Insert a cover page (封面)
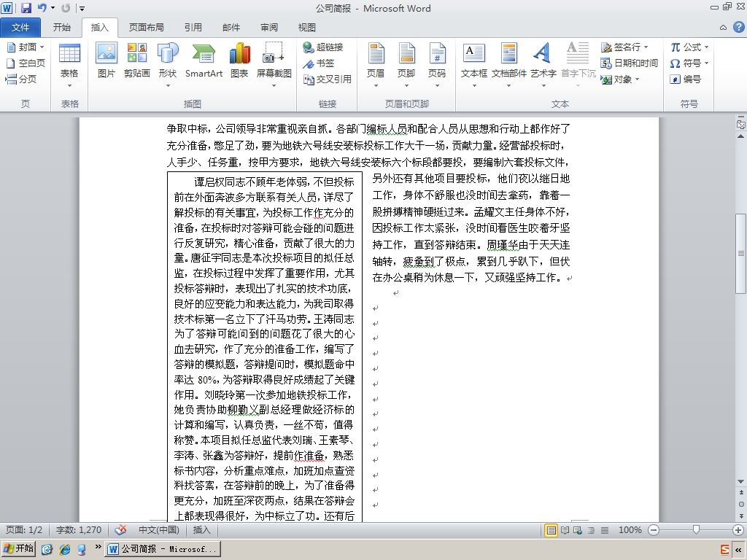 pyautogui.click(x=21, y=47)
